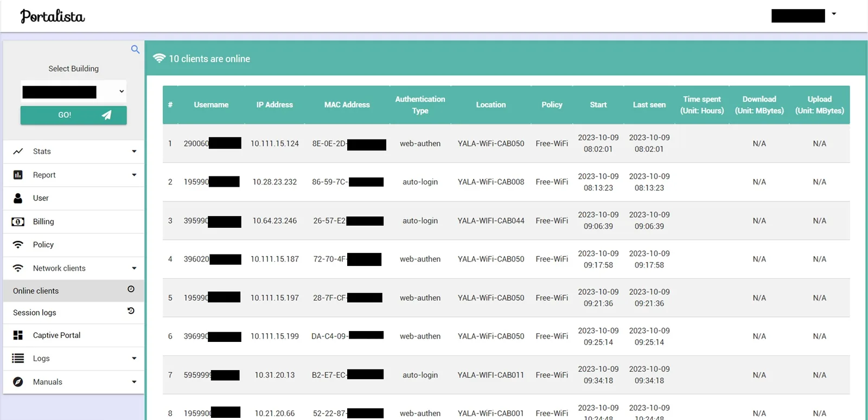Click the Select Building label
This screenshot has width=868, height=420.
(74, 69)
